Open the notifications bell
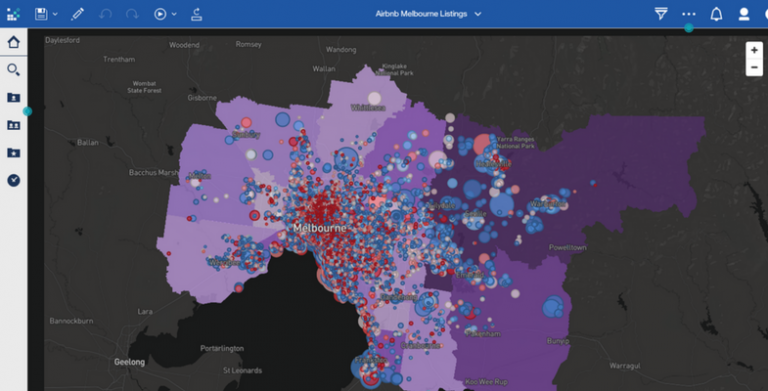Viewport: 768px width, 391px height. click(716, 14)
